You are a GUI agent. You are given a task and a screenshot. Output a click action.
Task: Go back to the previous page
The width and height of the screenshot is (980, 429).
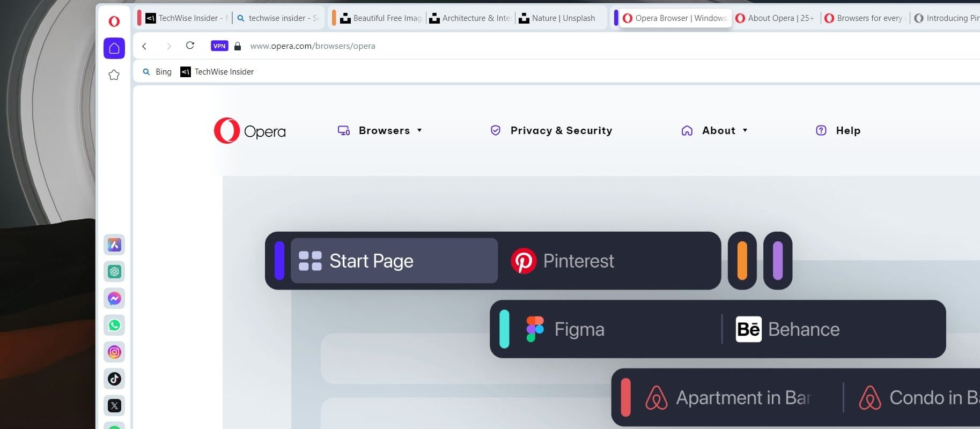pyautogui.click(x=144, y=46)
